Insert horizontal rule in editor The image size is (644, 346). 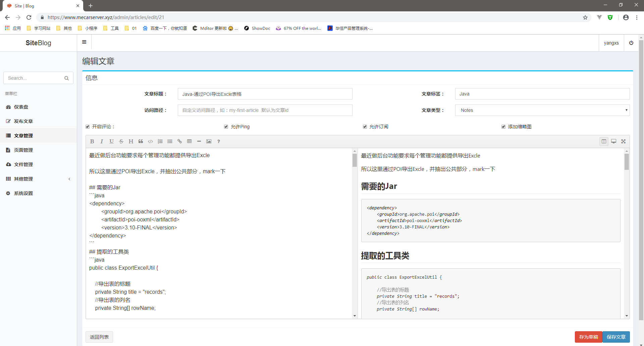(x=199, y=141)
